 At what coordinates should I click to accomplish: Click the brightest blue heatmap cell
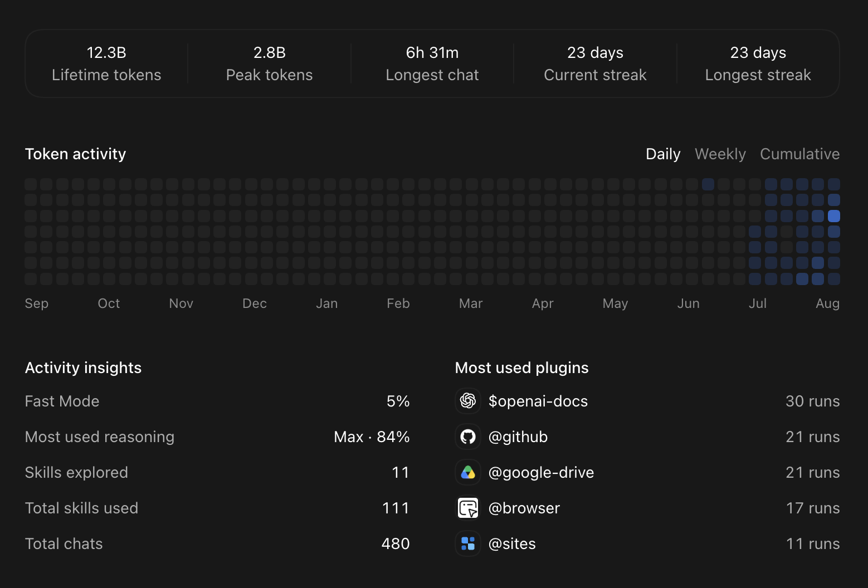point(834,216)
